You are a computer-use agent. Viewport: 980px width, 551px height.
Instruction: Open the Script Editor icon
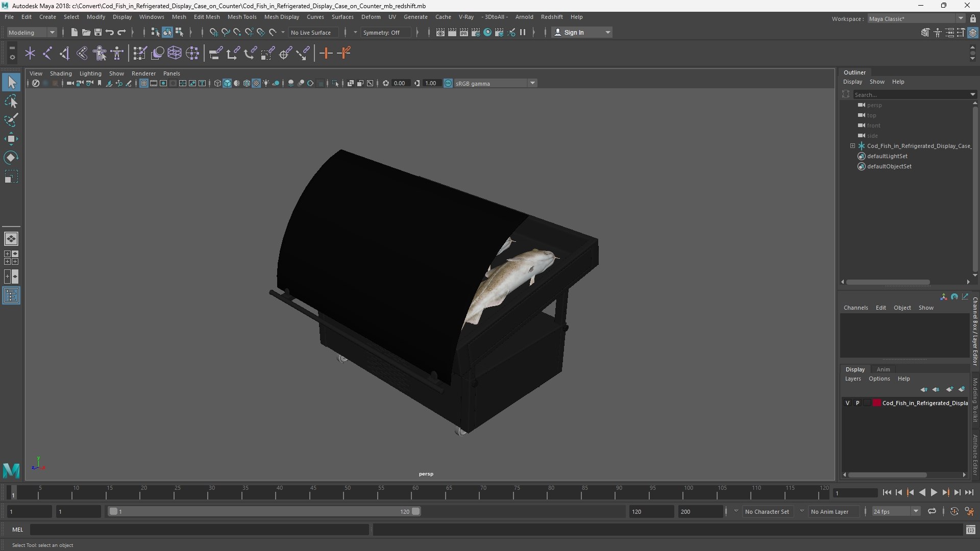tap(971, 530)
